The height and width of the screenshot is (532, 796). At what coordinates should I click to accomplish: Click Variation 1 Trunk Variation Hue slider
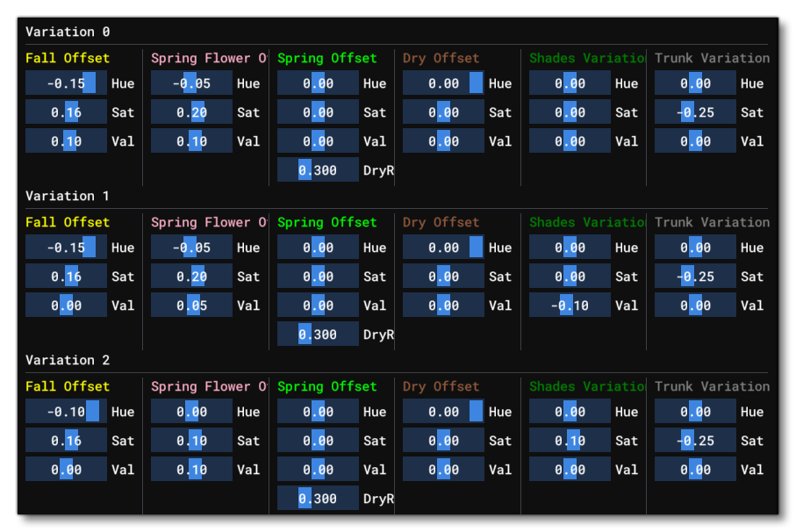[695, 247]
